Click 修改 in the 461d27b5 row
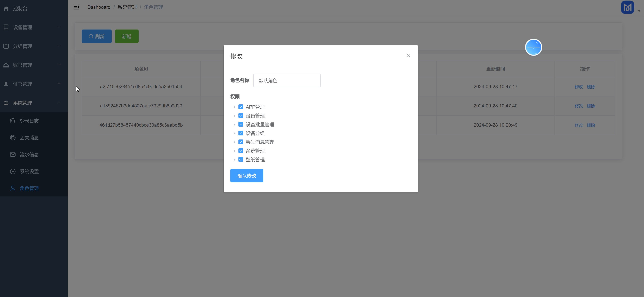 point(579,125)
